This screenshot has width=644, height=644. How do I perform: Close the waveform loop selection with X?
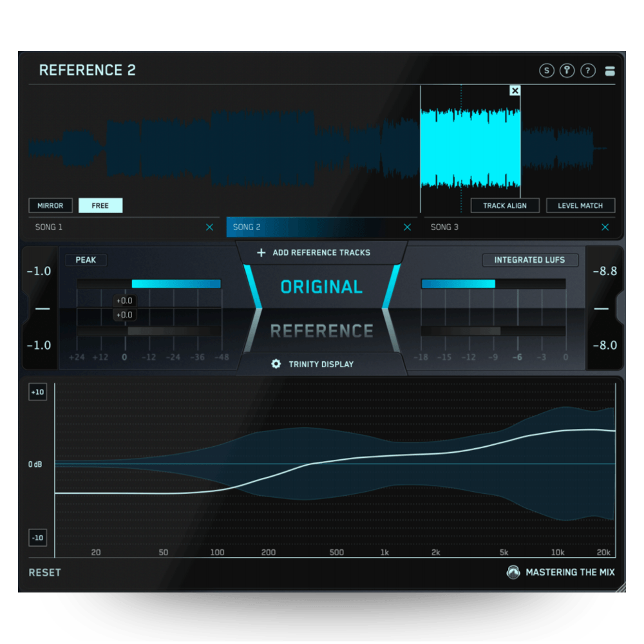click(515, 90)
